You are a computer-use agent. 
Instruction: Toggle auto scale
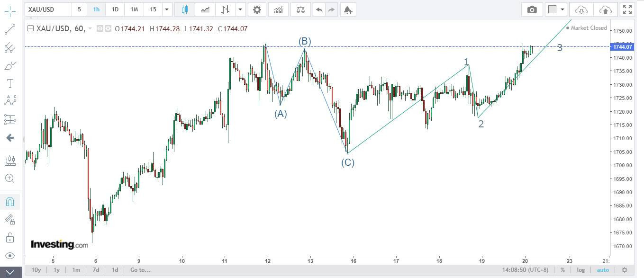click(x=603, y=270)
